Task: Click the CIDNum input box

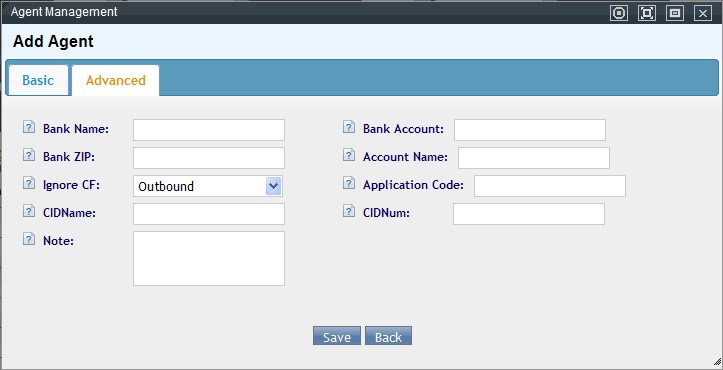Action: (x=529, y=214)
